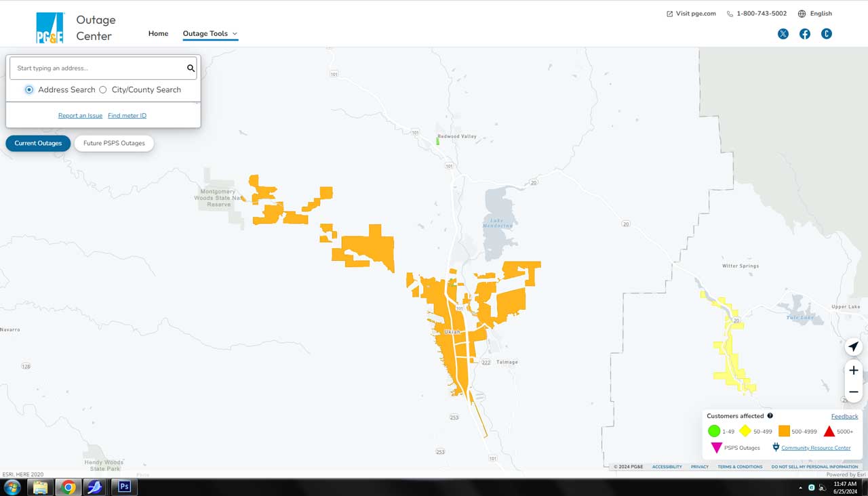
Task: Select the City/County Search option
Action: 103,89
